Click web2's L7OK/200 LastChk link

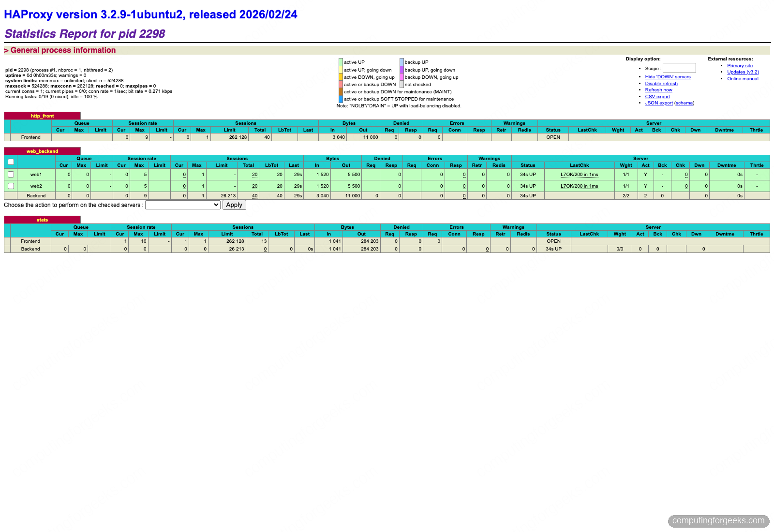point(579,186)
